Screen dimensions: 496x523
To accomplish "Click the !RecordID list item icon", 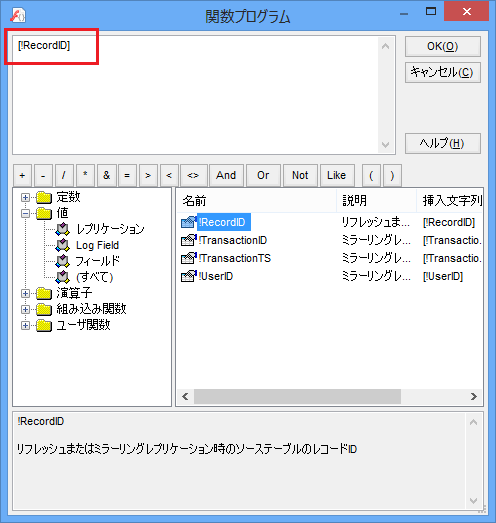I will (188, 222).
